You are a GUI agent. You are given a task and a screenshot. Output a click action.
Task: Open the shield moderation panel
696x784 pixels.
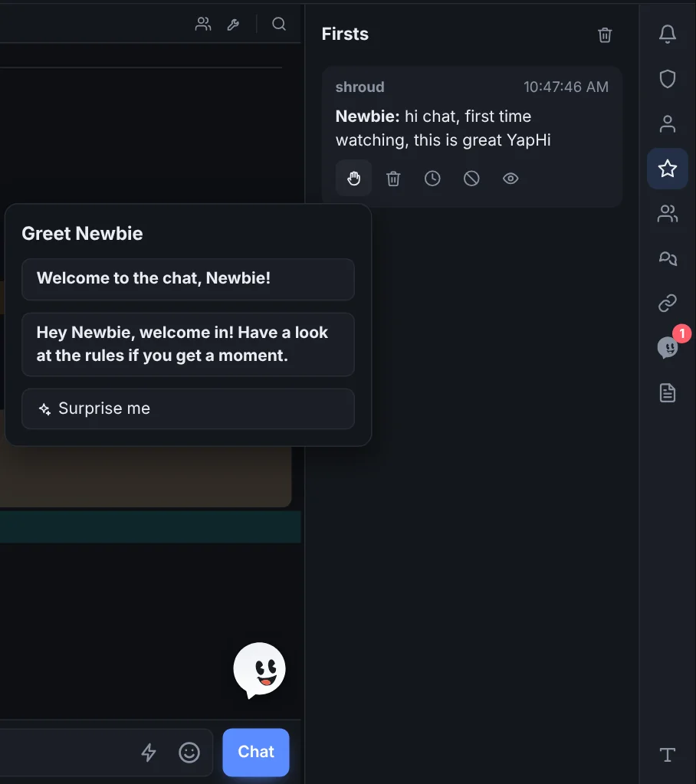(668, 79)
